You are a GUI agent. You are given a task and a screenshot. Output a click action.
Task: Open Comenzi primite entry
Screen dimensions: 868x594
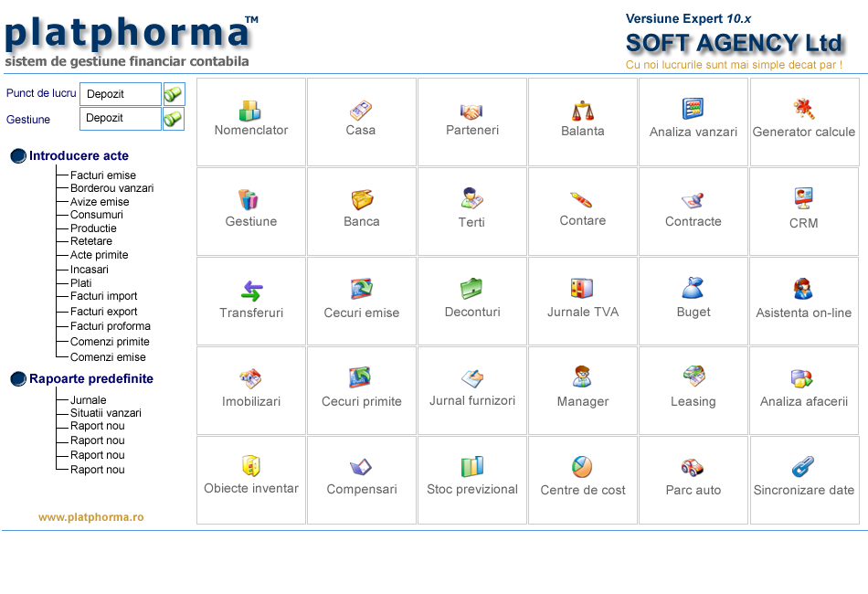(110, 342)
